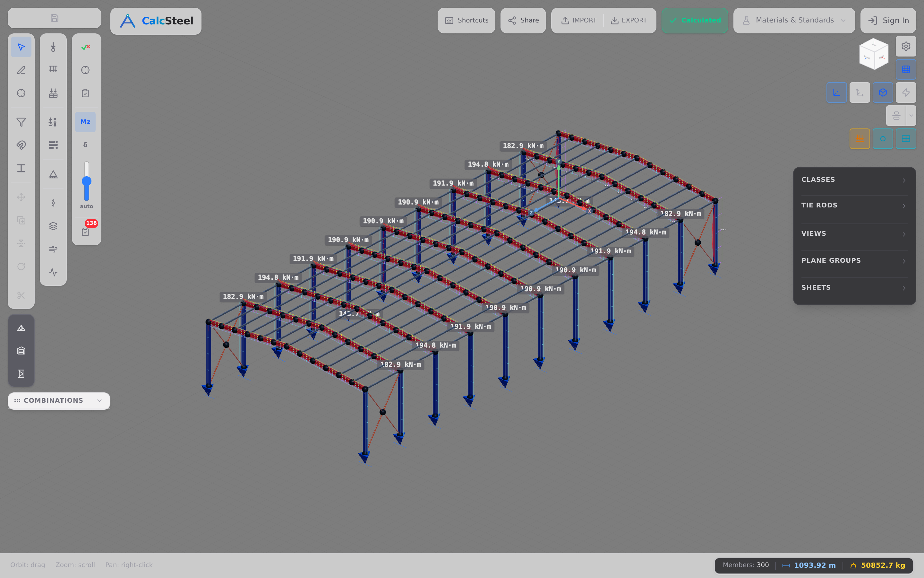Expand the CLASSES section
Screen dimensions: 924x578
(x=854, y=180)
